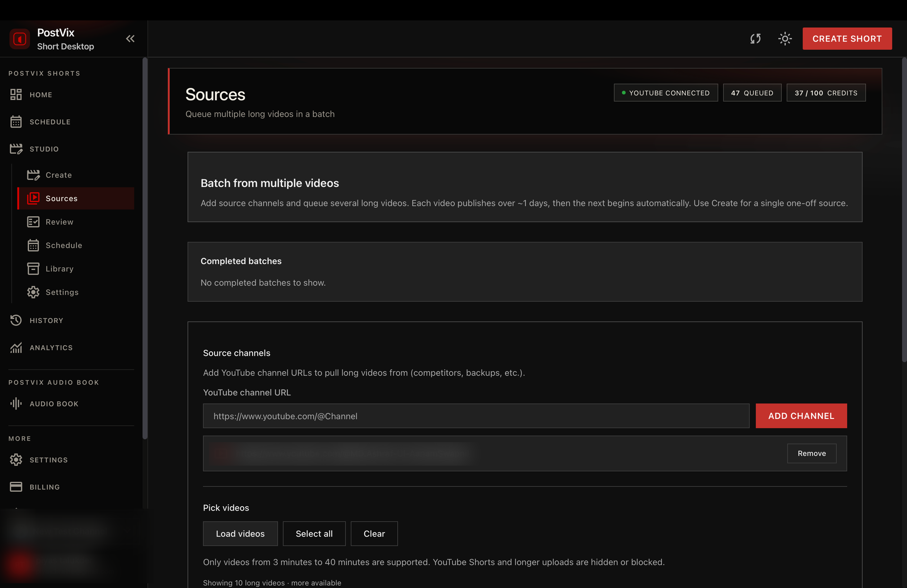Image resolution: width=907 pixels, height=588 pixels.
Task: Click the PostVix red logo icon
Action: click(20, 39)
